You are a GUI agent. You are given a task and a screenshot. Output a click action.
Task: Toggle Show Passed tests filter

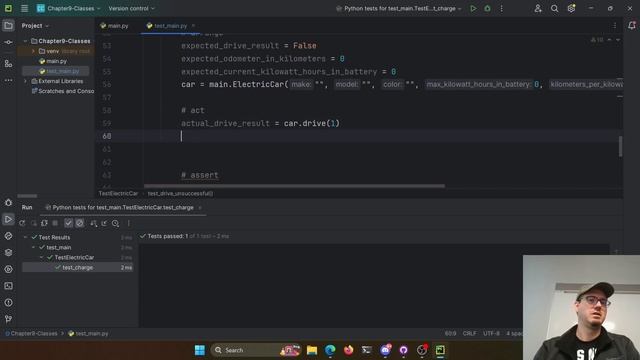pyautogui.click(x=68, y=223)
